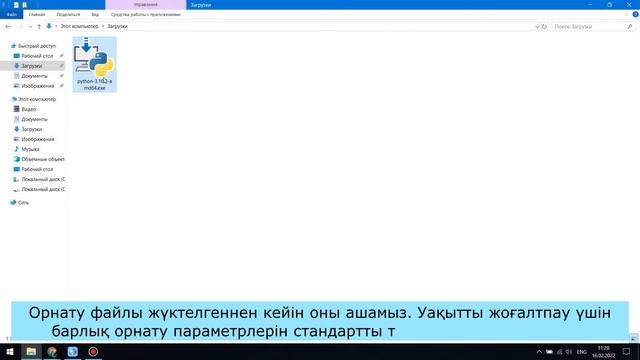Open the Explorer help icon
The image size is (640, 360).
pos(635,14)
